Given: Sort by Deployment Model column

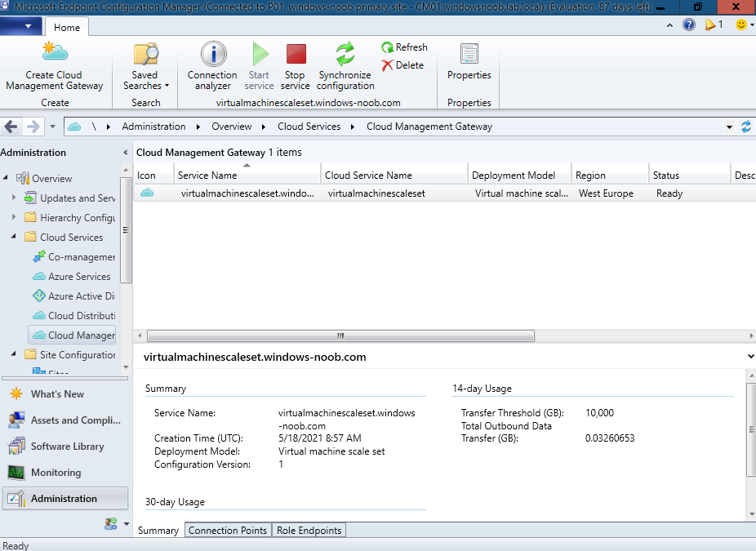Looking at the screenshot, I should (519, 176).
